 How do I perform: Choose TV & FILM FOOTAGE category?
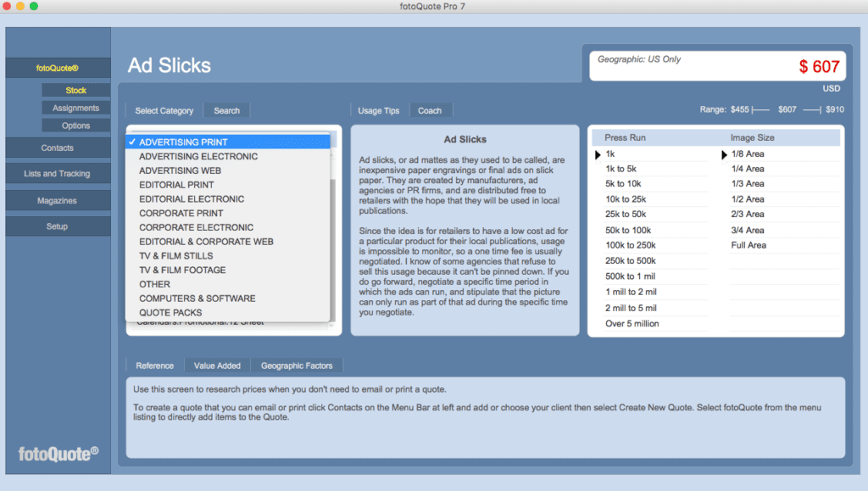click(x=228, y=271)
